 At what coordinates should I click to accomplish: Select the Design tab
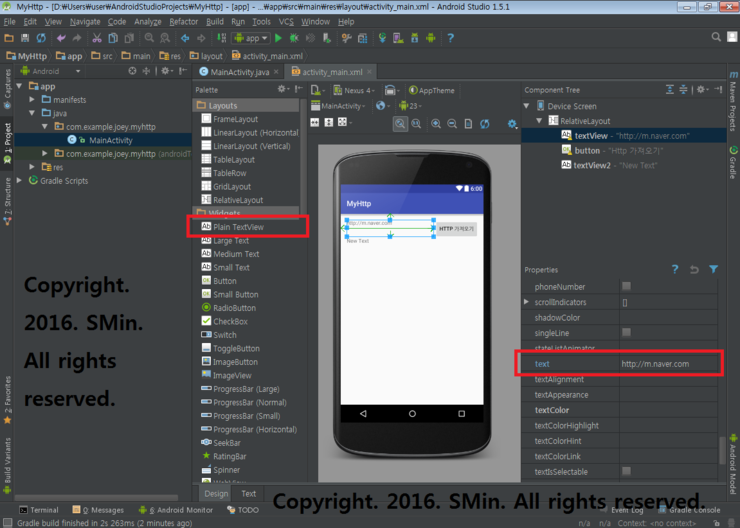[x=216, y=494]
